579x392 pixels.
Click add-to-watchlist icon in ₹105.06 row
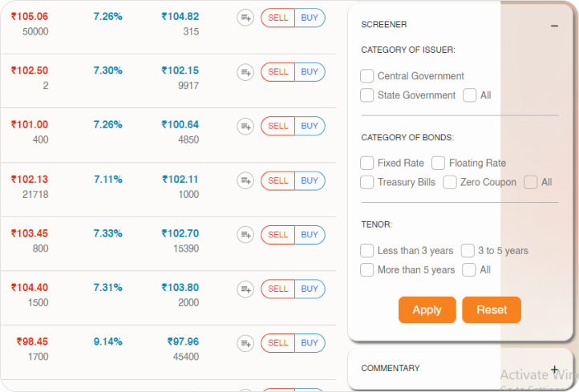(245, 18)
